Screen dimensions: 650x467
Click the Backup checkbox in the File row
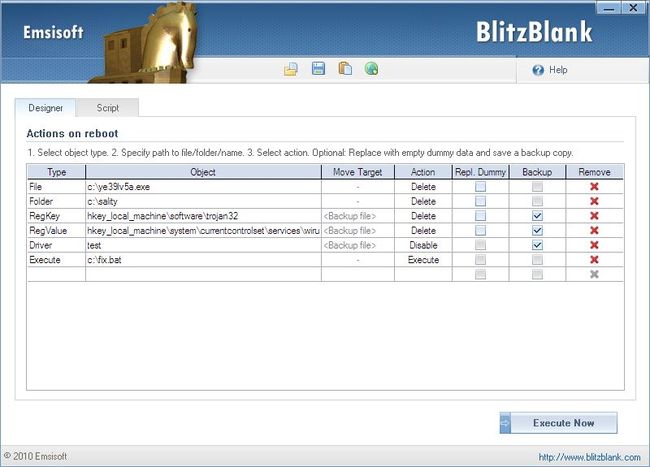coord(537,186)
